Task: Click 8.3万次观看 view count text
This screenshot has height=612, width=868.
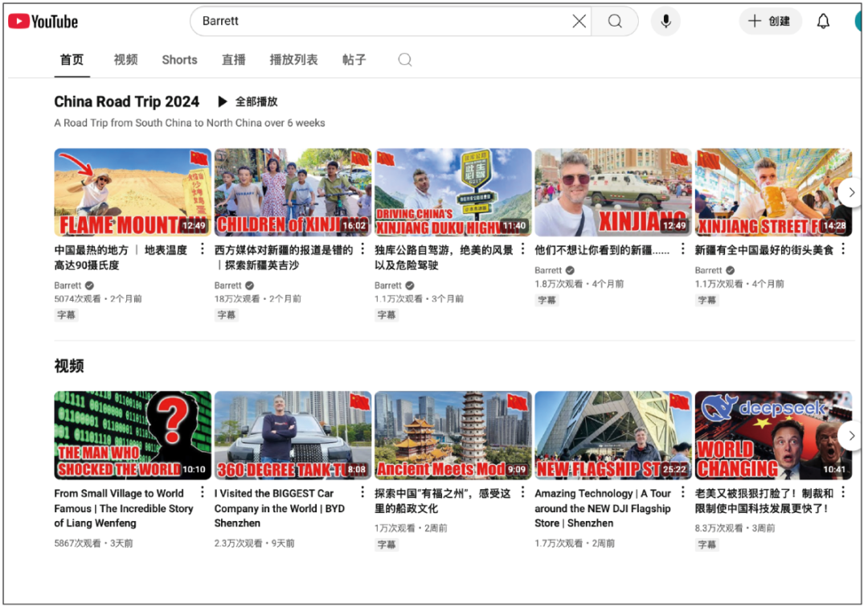Action: click(x=718, y=528)
